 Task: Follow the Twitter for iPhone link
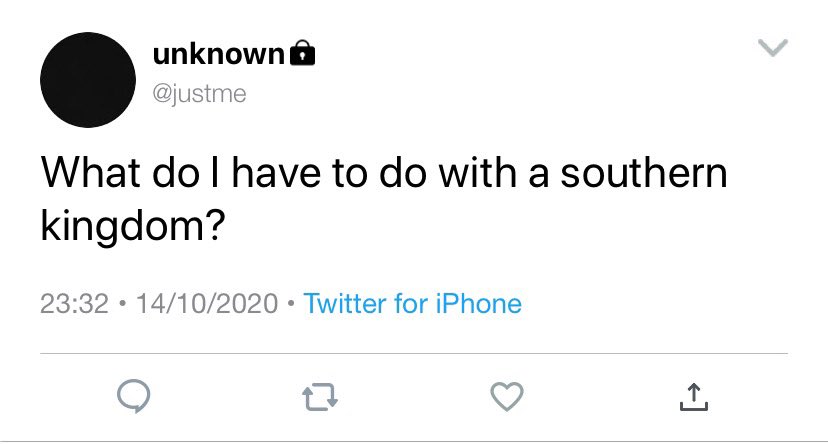(412, 304)
